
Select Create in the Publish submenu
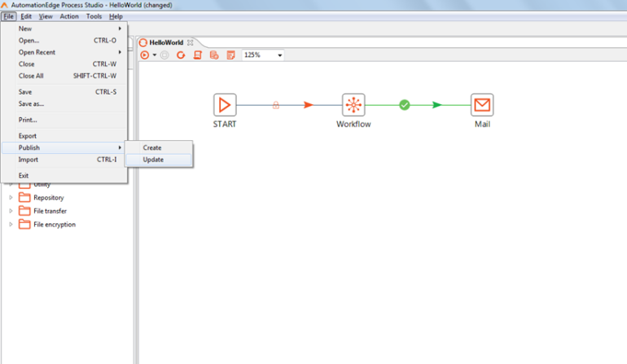click(159, 147)
